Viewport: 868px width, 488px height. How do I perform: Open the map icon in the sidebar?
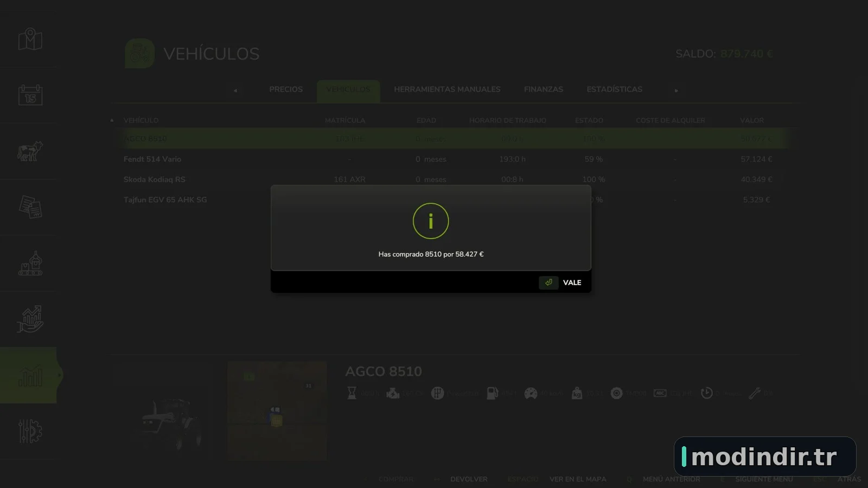30,39
